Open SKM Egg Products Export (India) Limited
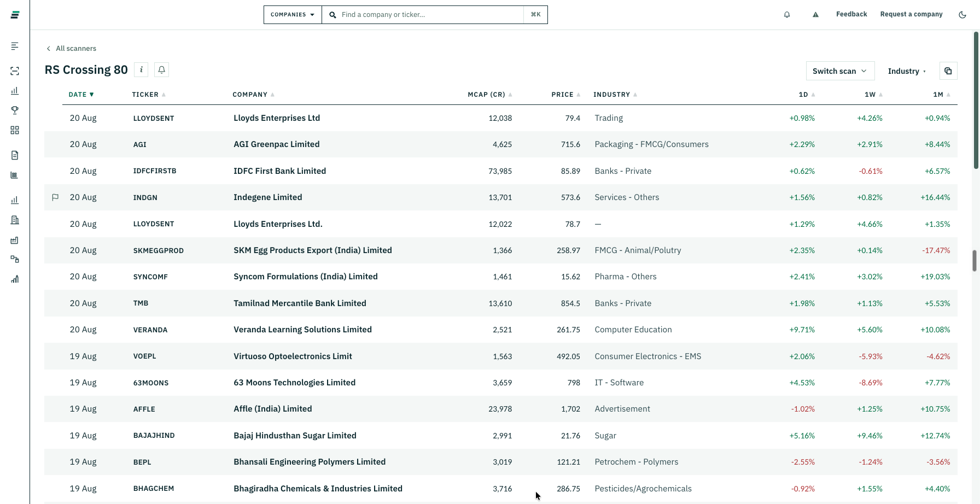Image resolution: width=980 pixels, height=504 pixels. tap(313, 250)
